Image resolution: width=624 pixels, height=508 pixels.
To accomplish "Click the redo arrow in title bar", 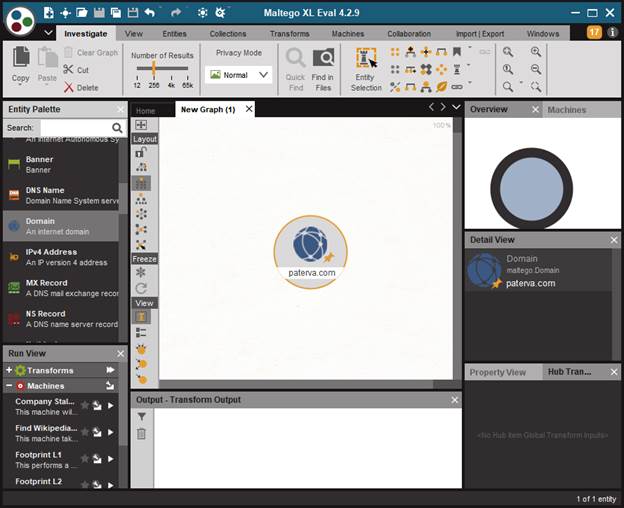I will [x=176, y=13].
